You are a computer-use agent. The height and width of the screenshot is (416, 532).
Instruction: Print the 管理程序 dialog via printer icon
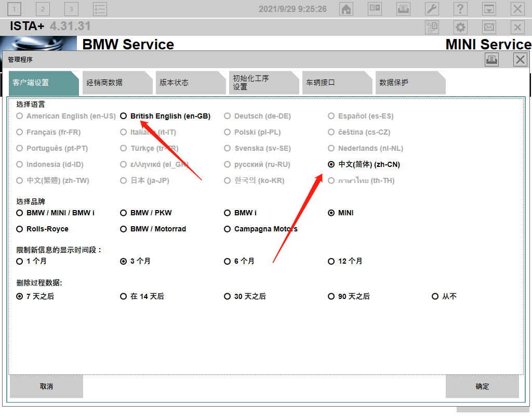491,60
